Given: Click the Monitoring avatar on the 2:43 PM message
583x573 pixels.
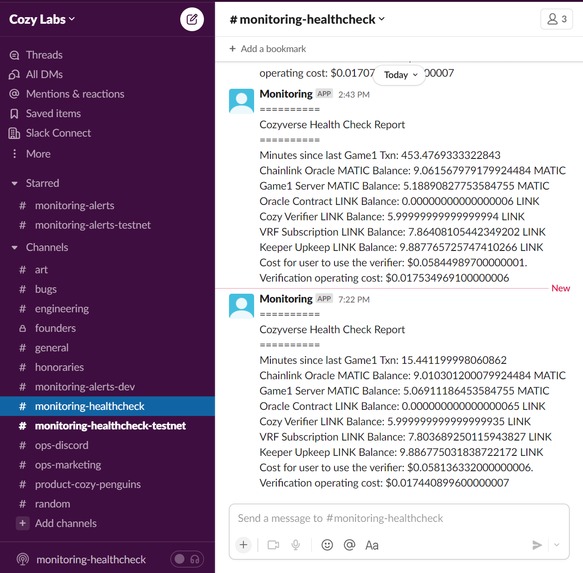Looking at the screenshot, I should [x=242, y=101].
